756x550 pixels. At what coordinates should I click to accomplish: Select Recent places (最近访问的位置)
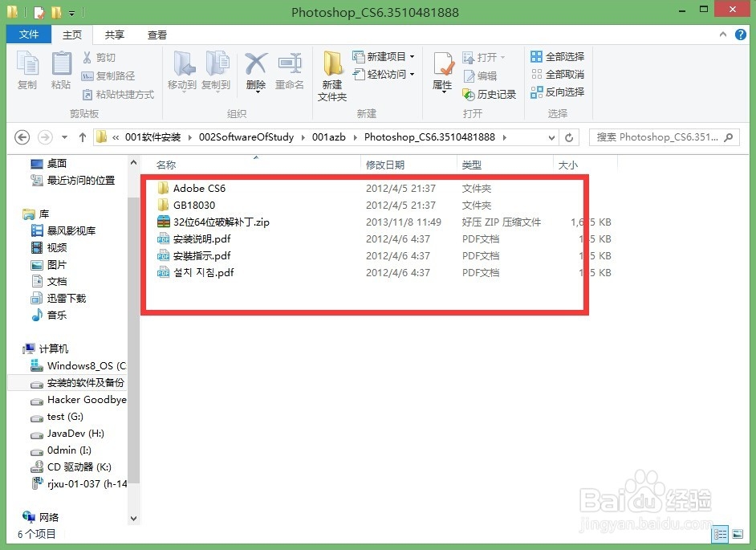pos(73,181)
